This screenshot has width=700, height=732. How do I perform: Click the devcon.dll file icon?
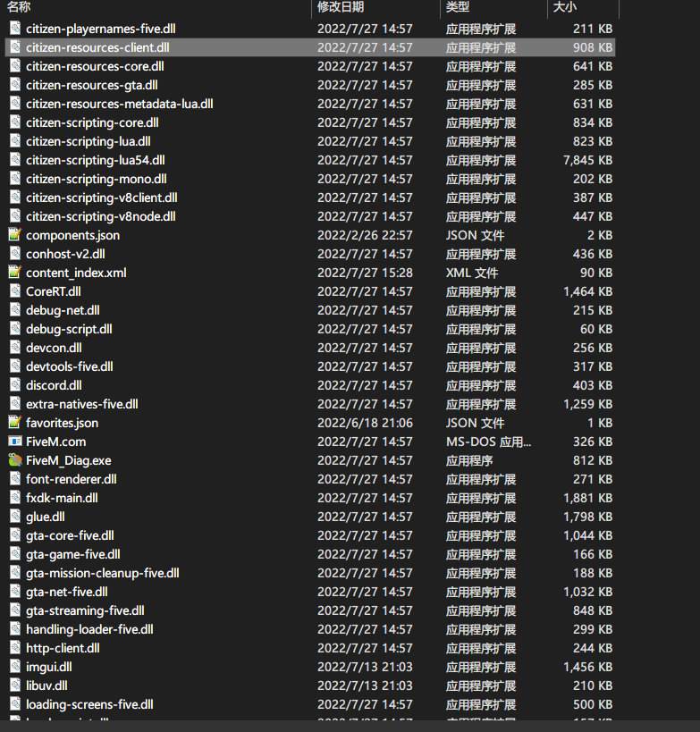pos(15,348)
